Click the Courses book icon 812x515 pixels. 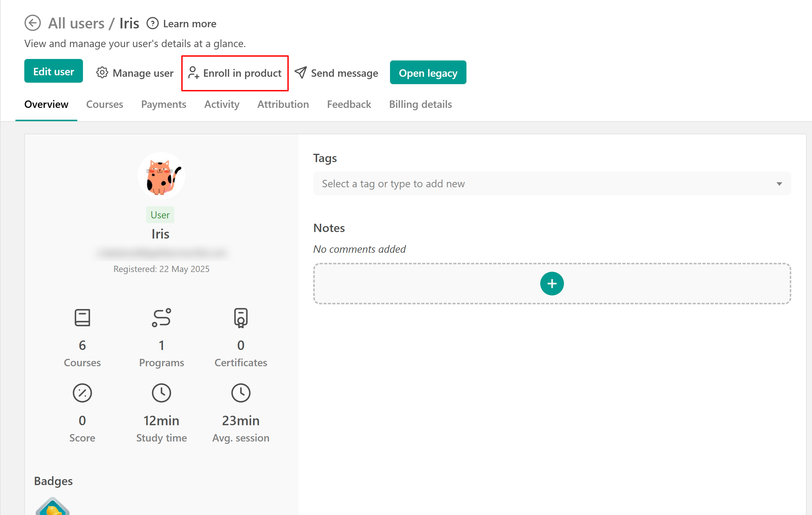[82, 318]
